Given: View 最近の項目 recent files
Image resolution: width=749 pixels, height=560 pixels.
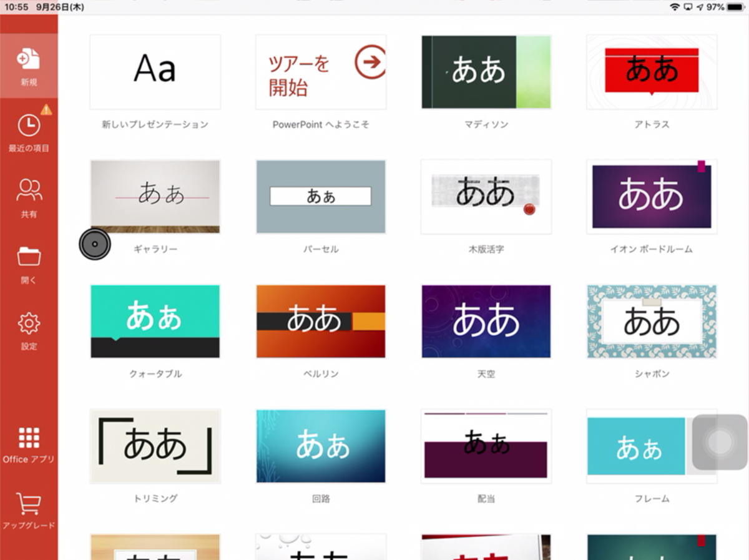Looking at the screenshot, I should tap(28, 131).
